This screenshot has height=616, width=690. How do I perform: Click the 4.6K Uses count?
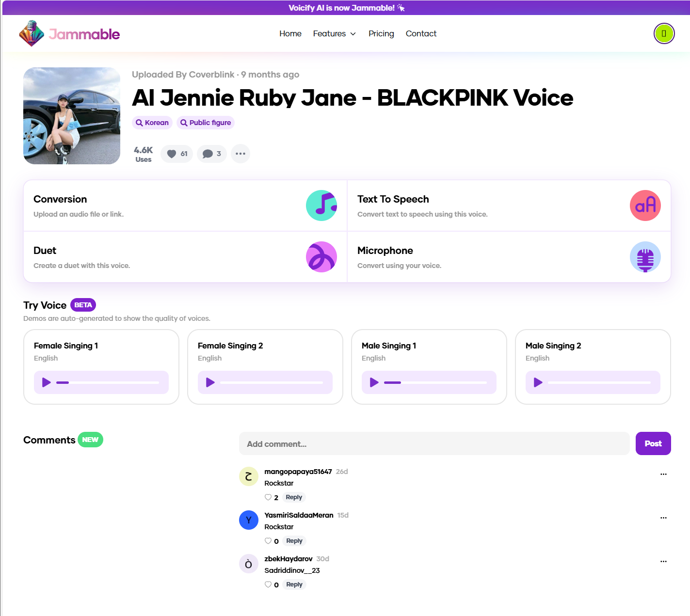[x=144, y=154]
